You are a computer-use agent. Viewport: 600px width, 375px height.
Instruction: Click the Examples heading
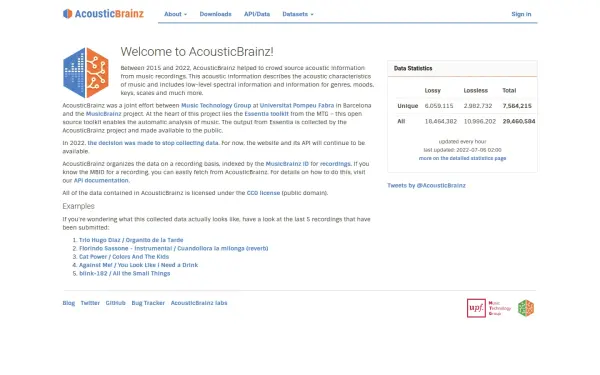(78, 206)
